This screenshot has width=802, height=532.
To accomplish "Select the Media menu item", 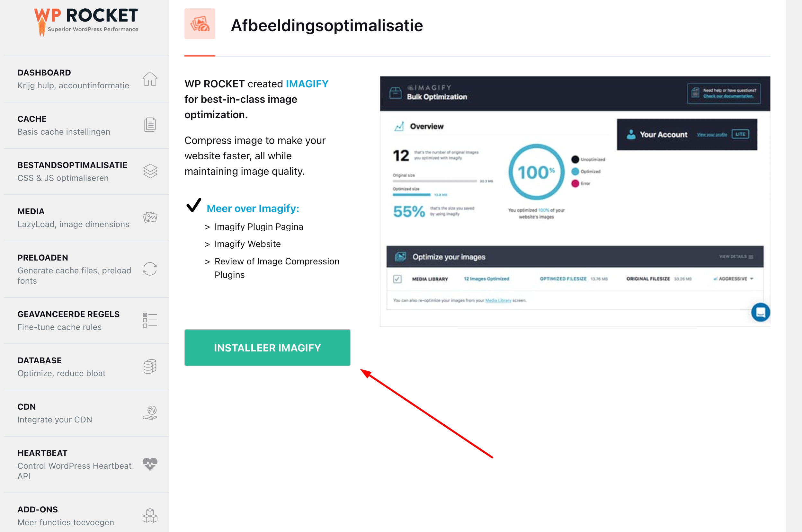I will click(x=86, y=218).
